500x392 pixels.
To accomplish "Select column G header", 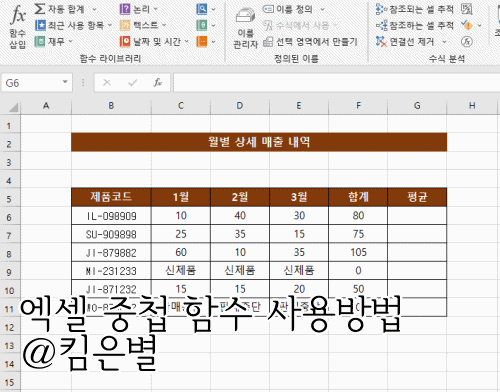I will (417, 106).
